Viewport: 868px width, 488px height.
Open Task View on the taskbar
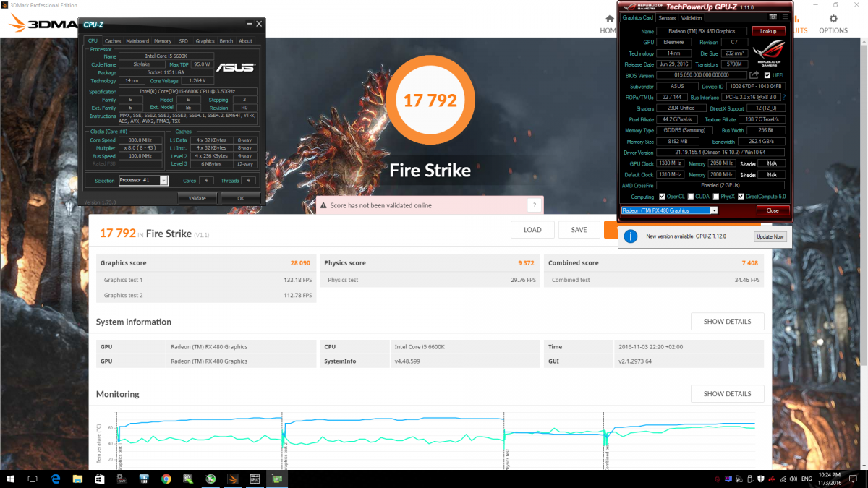click(33, 479)
